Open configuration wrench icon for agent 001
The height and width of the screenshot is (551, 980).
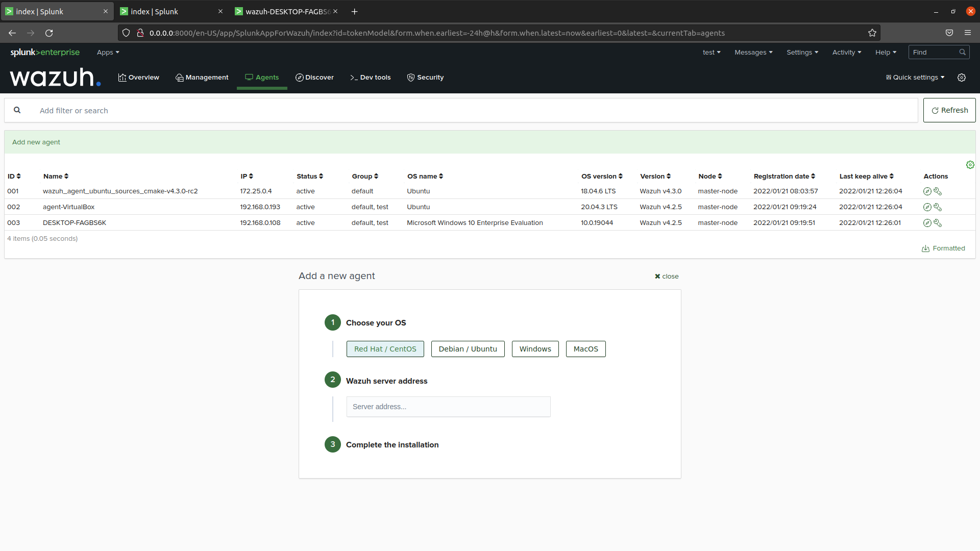point(938,191)
